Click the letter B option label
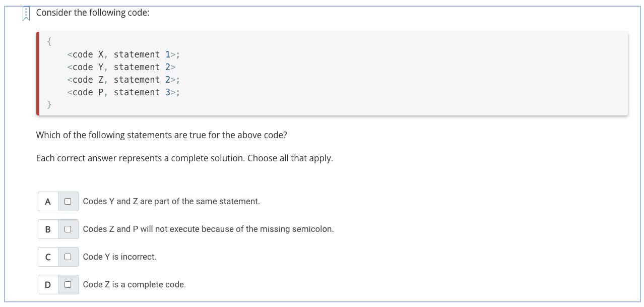 tap(48, 229)
